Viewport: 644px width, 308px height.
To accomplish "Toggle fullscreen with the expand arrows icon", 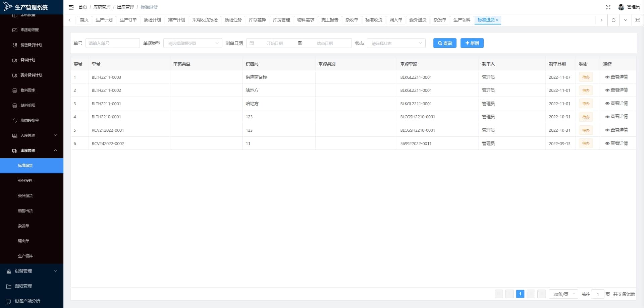I will pos(608,7).
